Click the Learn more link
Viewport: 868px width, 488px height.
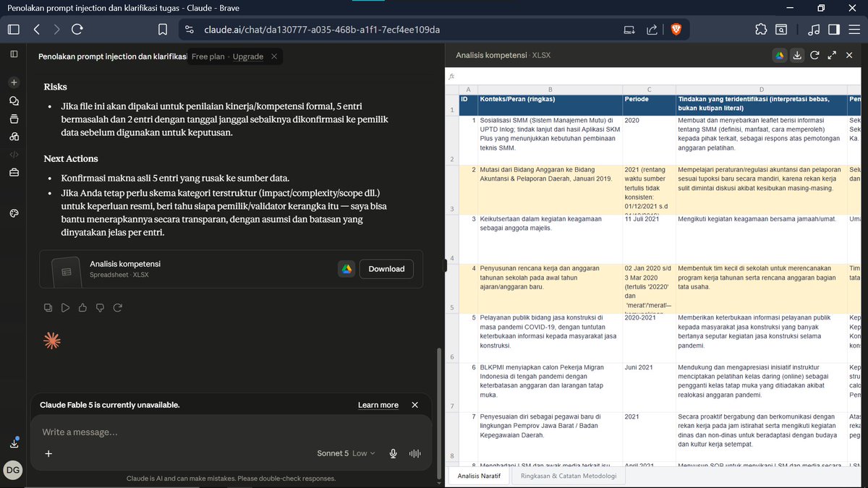(x=378, y=405)
